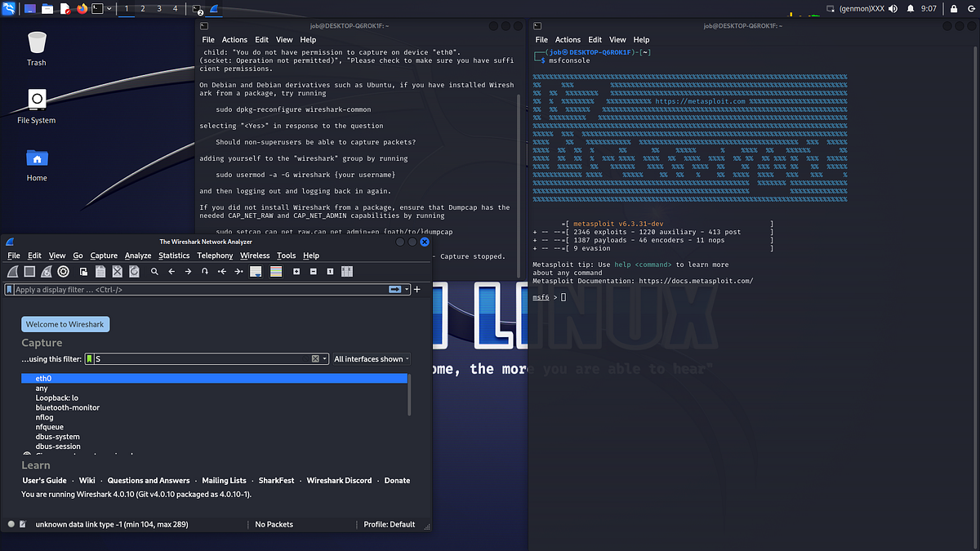Open the Find packet tool

click(x=156, y=271)
